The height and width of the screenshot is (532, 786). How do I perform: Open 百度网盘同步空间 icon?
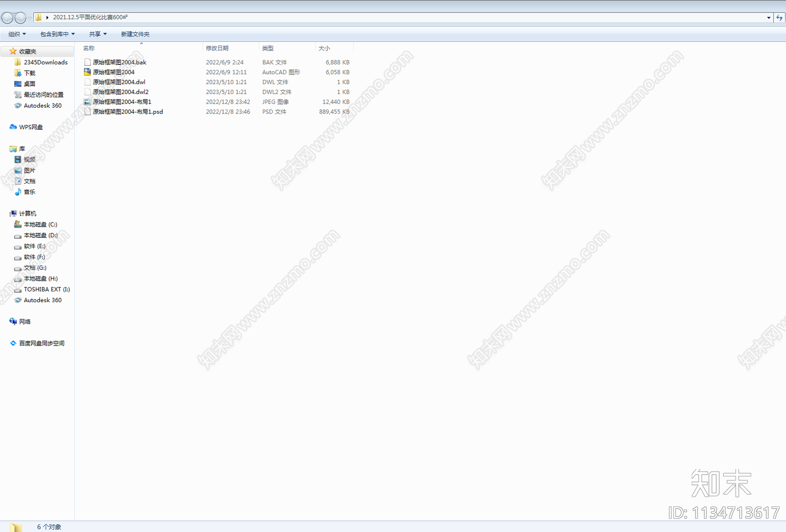(13, 343)
